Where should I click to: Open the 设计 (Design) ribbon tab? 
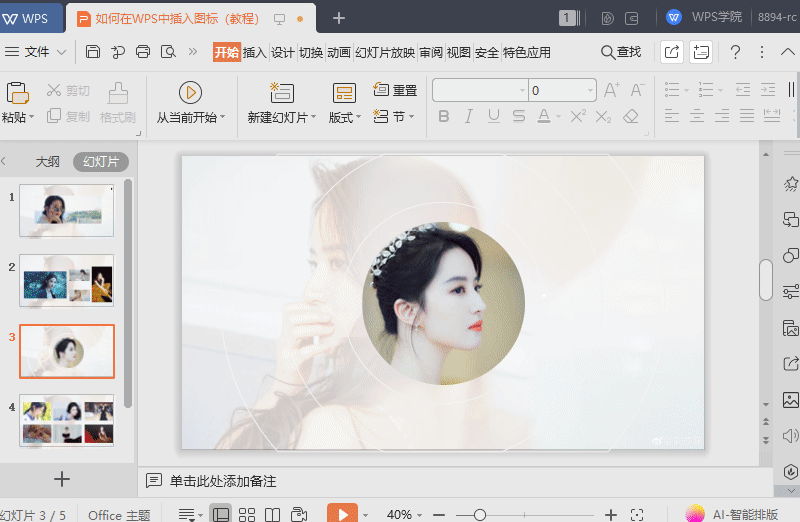(283, 52)
